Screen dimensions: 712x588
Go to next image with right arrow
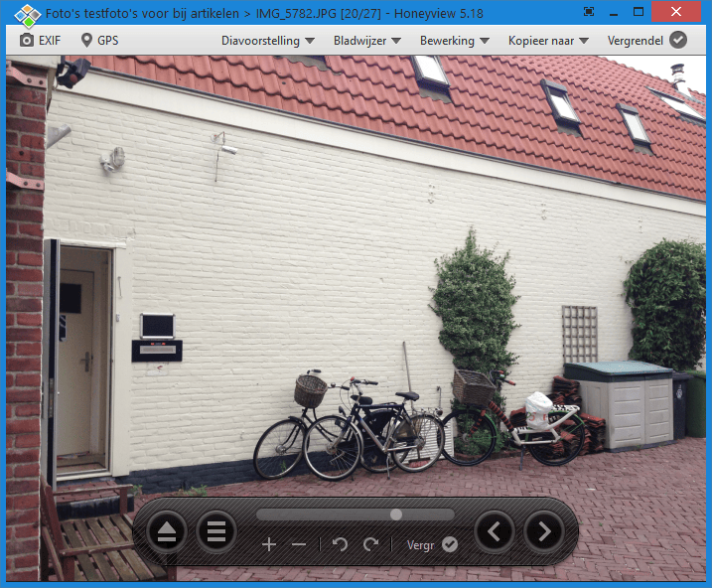(544, 531)
